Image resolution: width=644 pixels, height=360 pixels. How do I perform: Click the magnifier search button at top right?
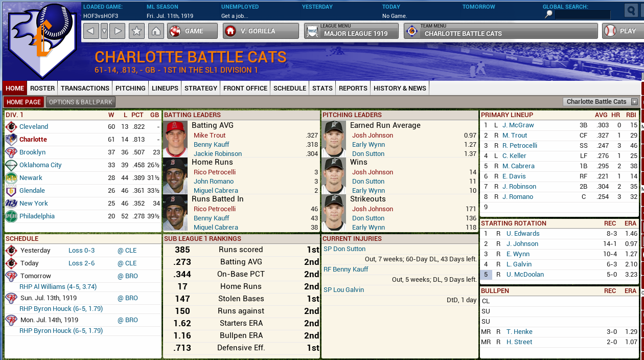click(631, 11)
